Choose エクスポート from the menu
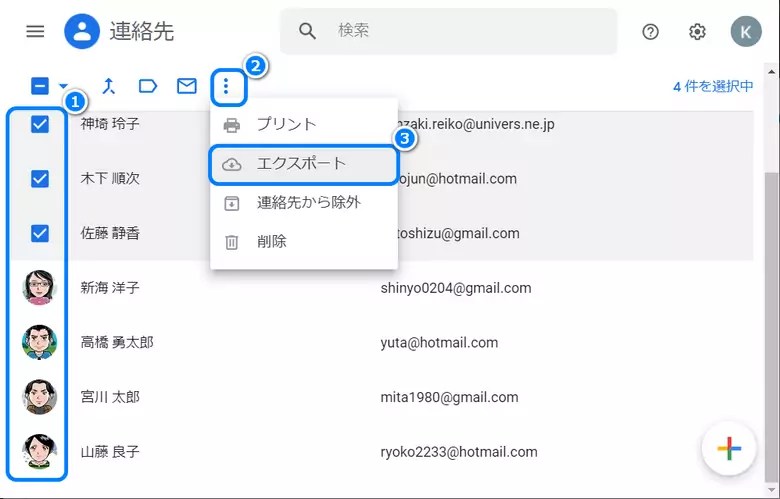Image resolution: width=780 pixels, height=499 pixels. coord(304,164)
